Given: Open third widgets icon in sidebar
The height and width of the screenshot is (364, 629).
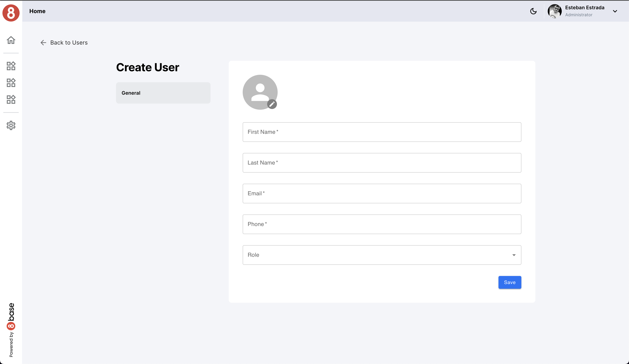Looking at the screenshot, I should [x=11, y=99].
